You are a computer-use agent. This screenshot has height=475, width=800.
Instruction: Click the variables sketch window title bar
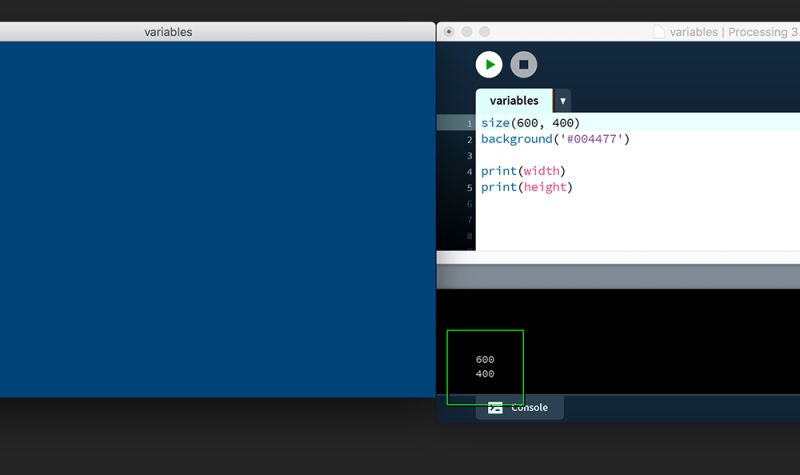217,32
